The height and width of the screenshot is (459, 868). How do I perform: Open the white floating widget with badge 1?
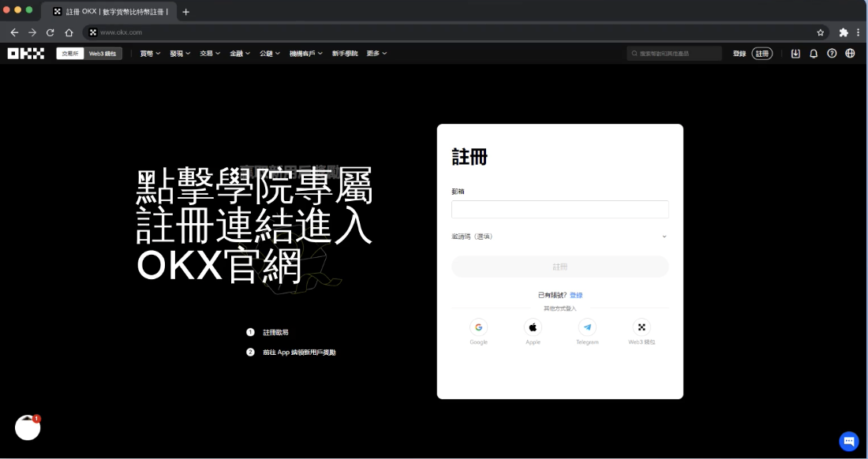point(28,428)
